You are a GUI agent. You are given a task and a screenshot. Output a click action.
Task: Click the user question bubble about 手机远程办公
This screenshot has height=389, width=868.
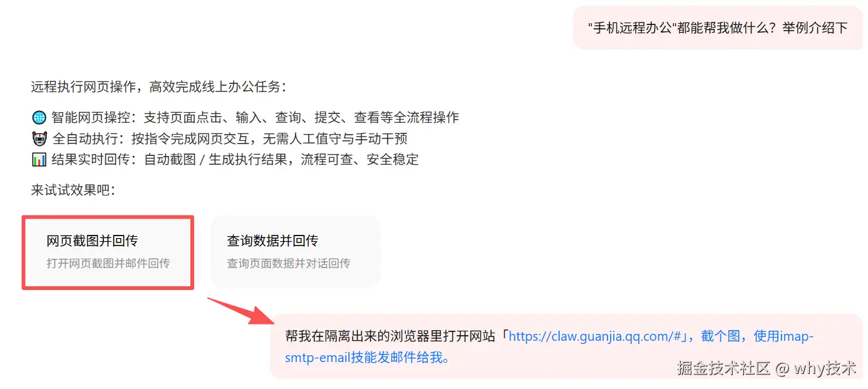click(x=718, y=28)
